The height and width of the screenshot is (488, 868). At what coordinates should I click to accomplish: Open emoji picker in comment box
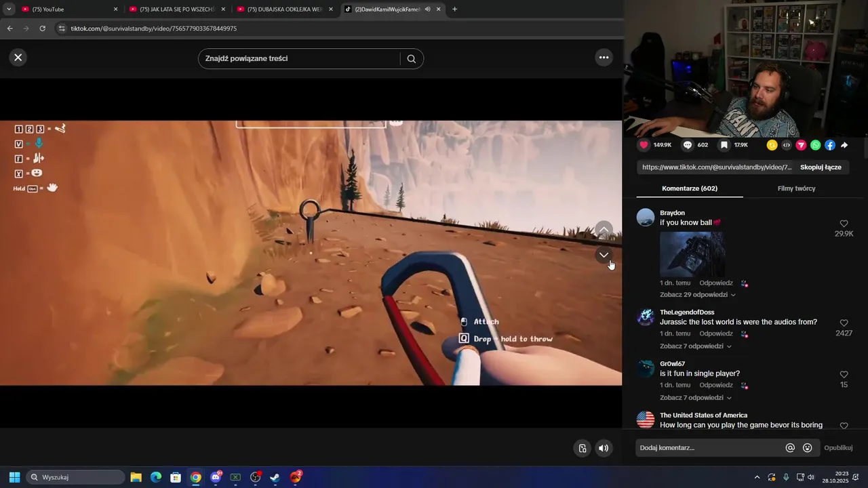[807, 448]
